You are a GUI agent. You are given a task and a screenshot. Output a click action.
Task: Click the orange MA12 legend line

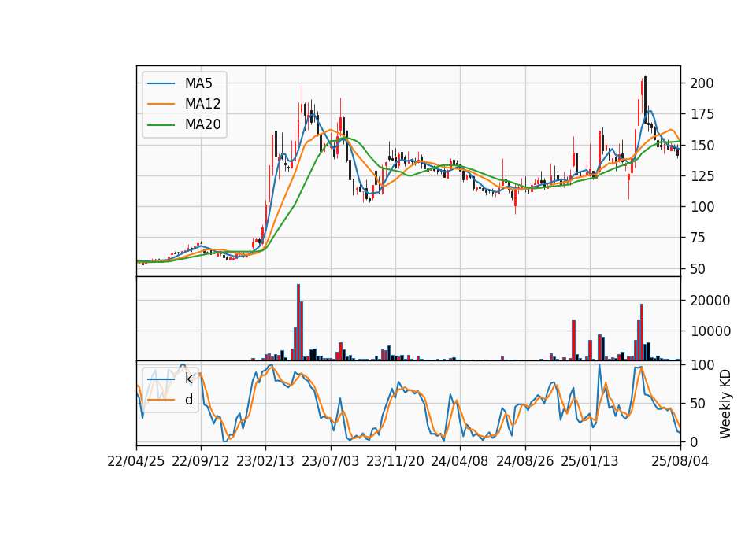pos(161,104)
